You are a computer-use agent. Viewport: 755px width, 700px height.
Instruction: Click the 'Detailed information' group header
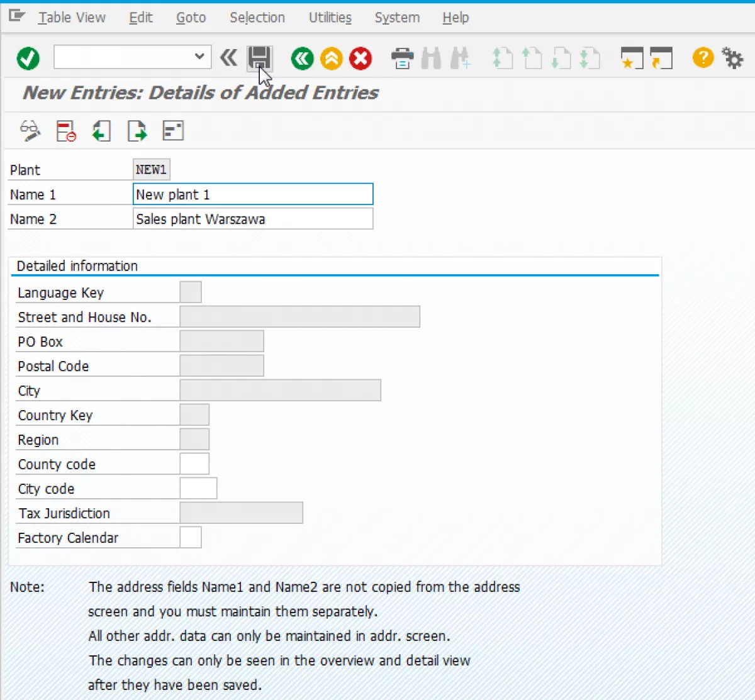[x=77, y=266]
